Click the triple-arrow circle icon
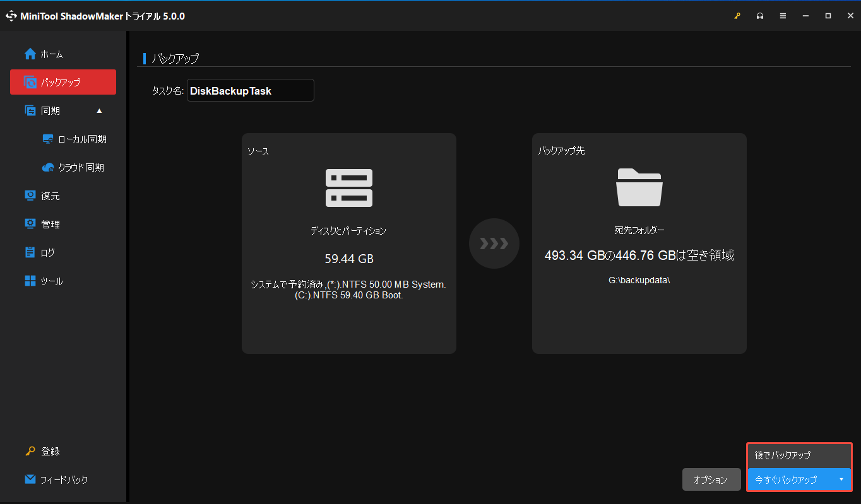861x504 pixels. click(x=494, y=243)
